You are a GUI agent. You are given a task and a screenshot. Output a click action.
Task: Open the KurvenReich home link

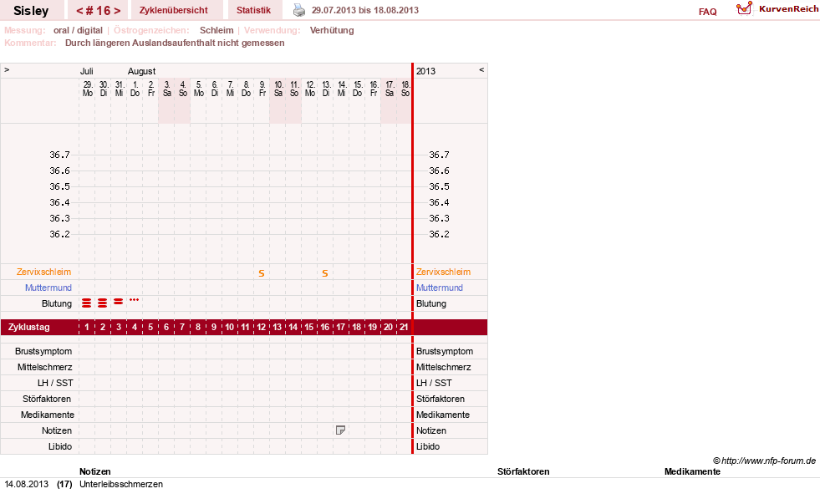(x=788, y=9)
